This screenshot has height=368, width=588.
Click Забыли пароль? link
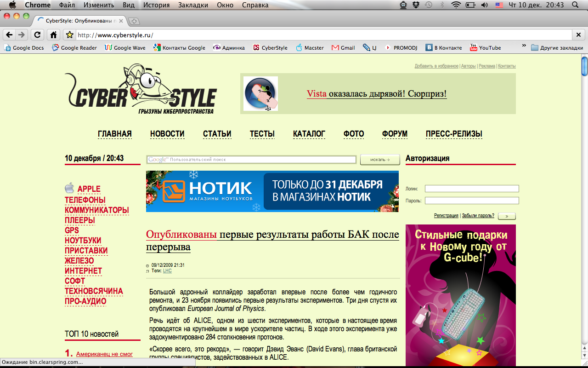pyautogui.click(x=478, y=215)
